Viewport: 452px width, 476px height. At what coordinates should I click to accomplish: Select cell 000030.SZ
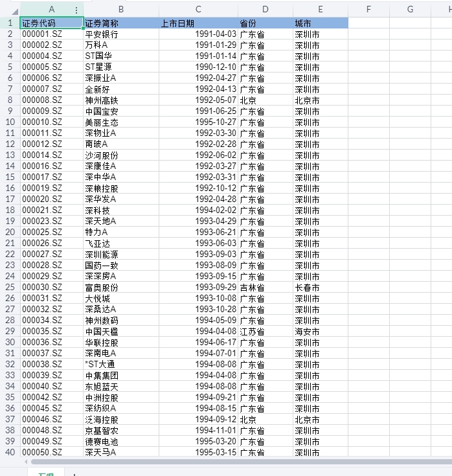coord(52,287)
